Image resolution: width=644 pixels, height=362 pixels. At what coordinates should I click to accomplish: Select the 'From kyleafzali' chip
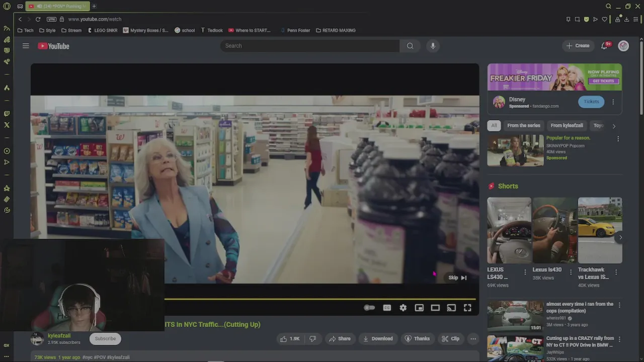tap(567, 126)
